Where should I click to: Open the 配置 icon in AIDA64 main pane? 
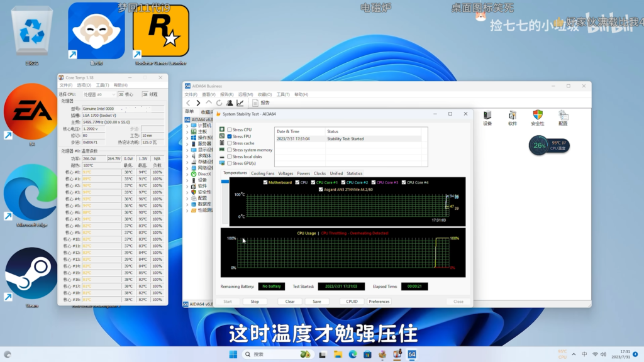563,118
